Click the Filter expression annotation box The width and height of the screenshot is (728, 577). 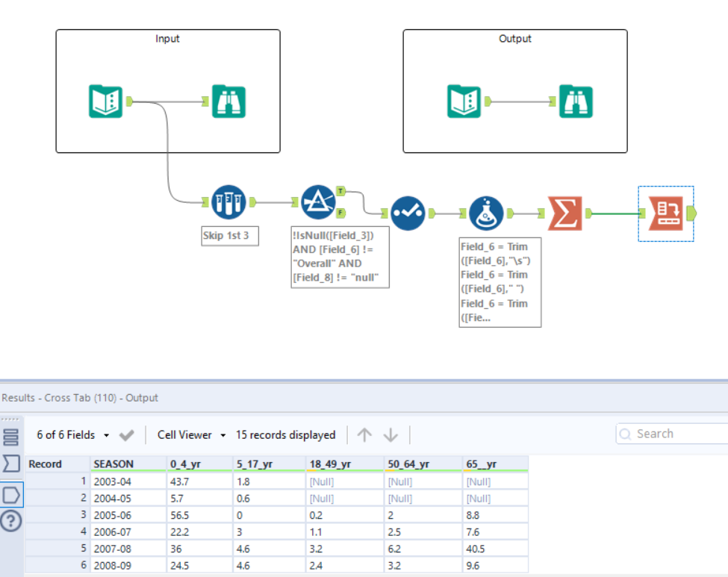(340, 257)
